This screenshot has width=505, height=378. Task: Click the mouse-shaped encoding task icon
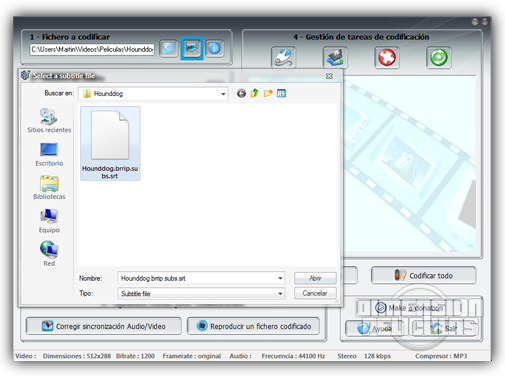pos(283,57)
